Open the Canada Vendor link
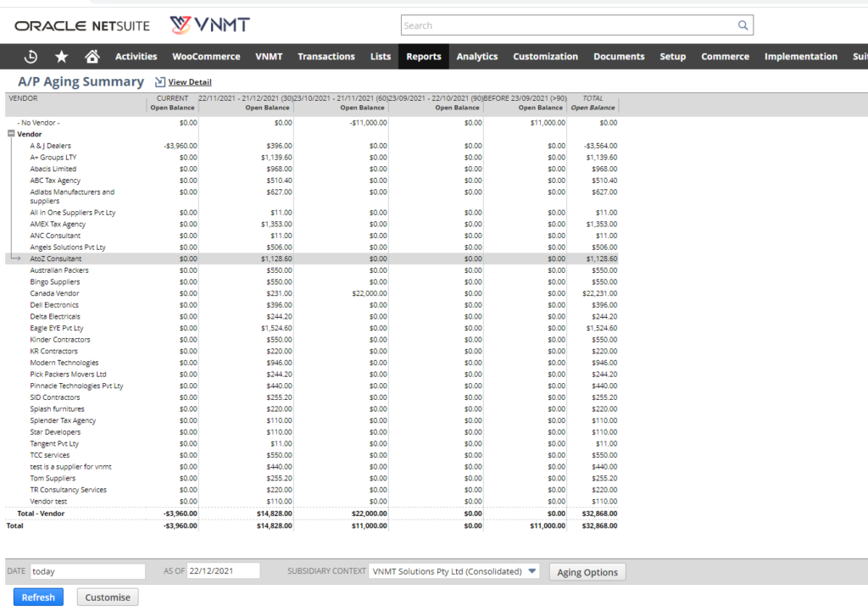The image size is (868, 611). [x=53, y=292]
